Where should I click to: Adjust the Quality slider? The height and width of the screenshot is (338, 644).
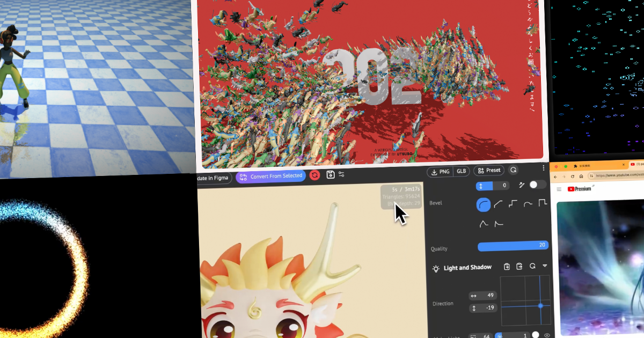513,245
